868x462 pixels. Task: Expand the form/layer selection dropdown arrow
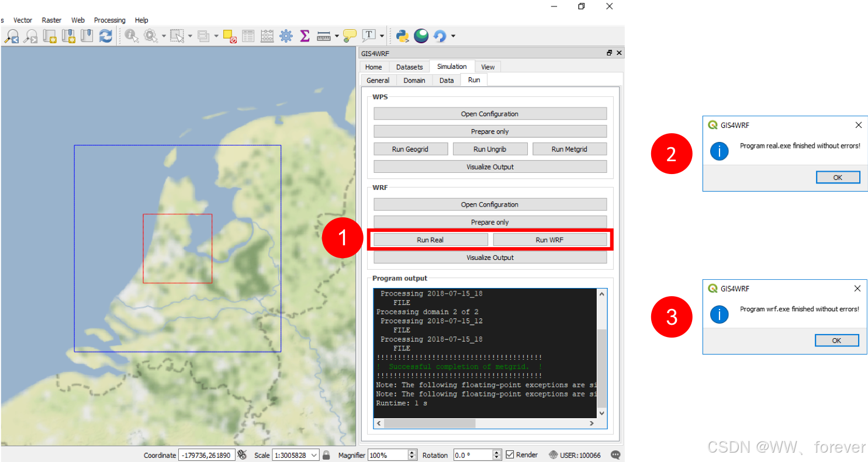pyautogui.click(x=216, y=36)
